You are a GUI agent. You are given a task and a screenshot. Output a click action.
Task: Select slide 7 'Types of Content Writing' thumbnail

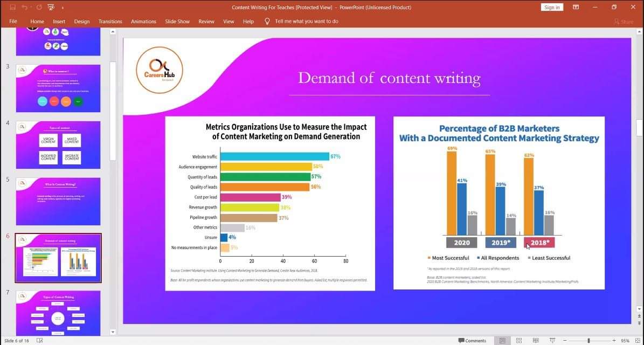tap(58, 313)
